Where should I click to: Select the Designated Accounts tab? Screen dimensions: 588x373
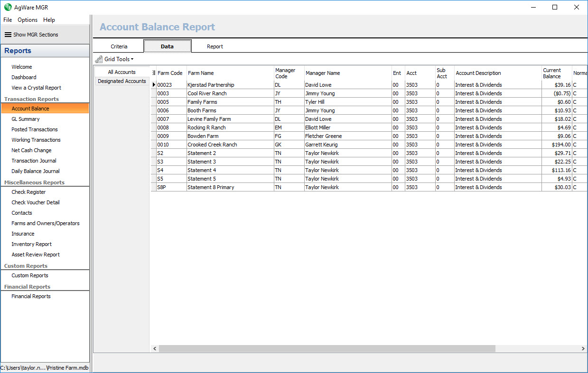[x=122, y=81]
